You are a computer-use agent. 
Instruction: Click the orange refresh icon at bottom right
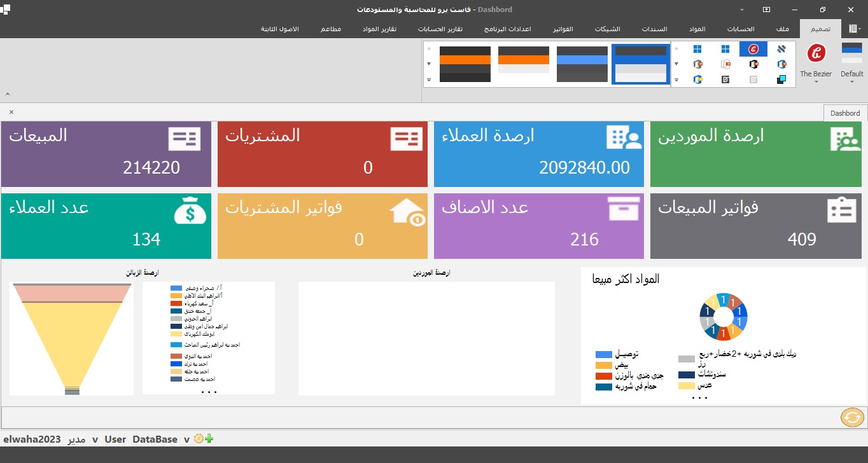(x=852, y=418)
